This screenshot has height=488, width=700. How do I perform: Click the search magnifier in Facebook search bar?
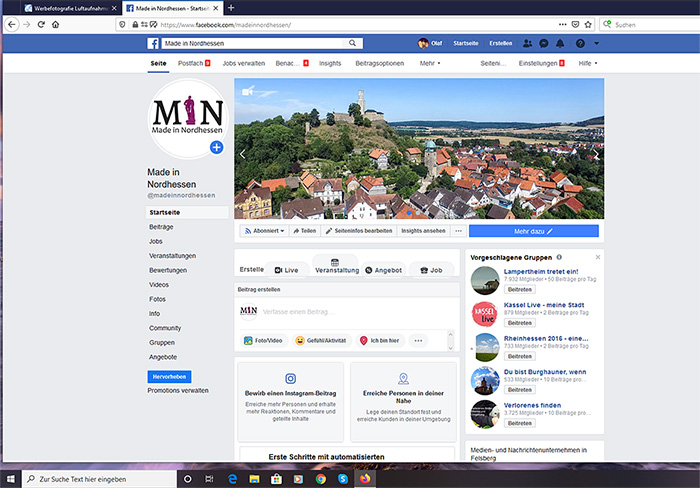(x=352, y=43)
